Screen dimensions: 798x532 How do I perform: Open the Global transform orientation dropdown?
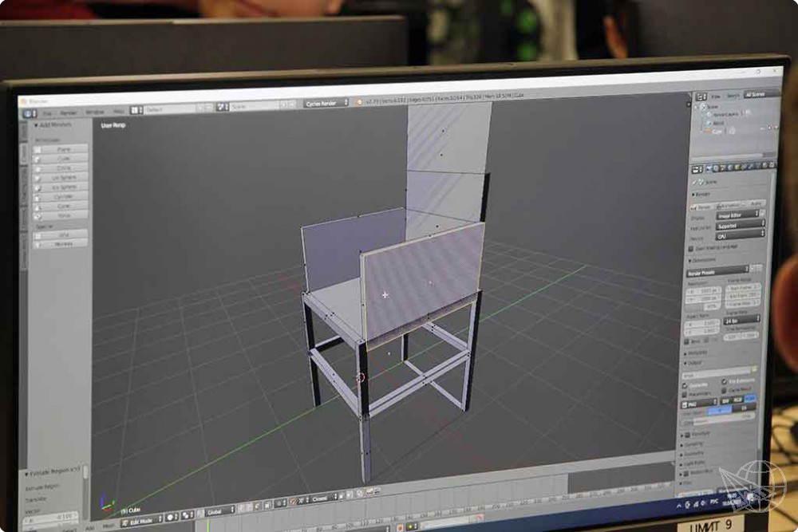tap(221, 511)
